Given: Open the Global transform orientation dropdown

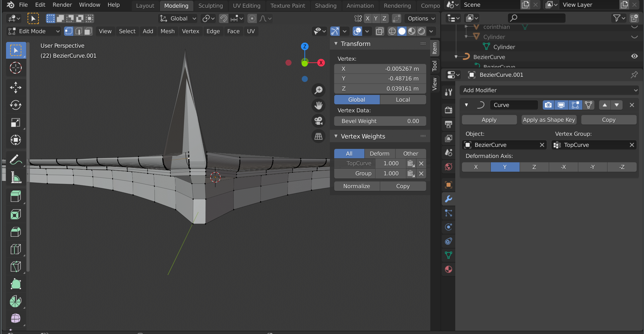Looking at the screenshot, I should coord(178,18).
